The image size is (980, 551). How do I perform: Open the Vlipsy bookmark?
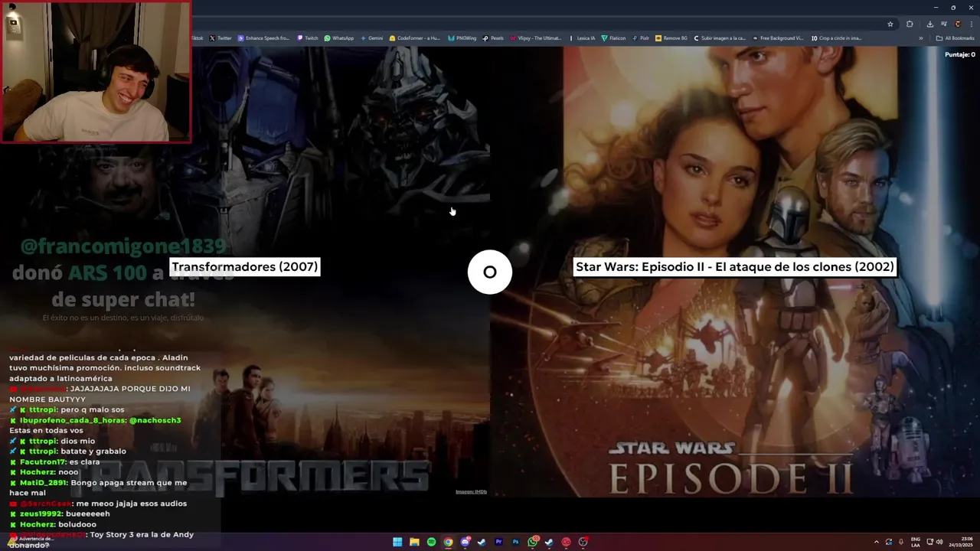(536, 37)
